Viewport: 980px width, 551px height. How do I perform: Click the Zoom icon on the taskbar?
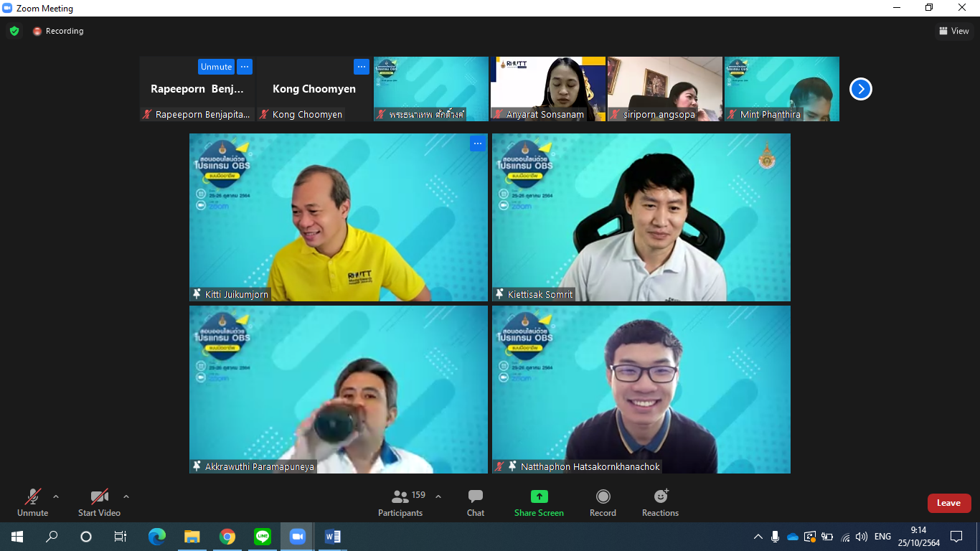pyautogui.click(x=297, y=537)
